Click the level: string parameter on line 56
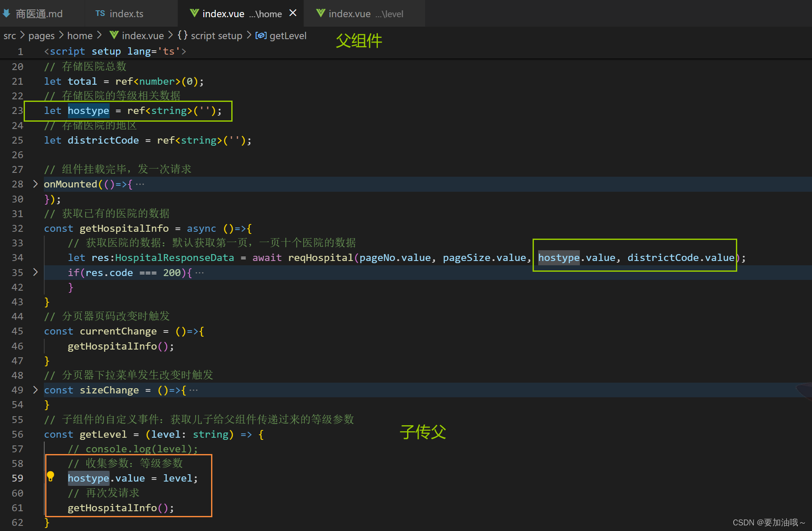The image size is (812, 531). coord(190,434)
